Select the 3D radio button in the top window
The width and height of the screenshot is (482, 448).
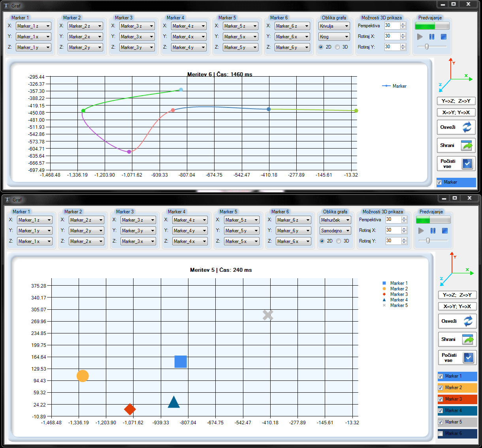[337, 47]
